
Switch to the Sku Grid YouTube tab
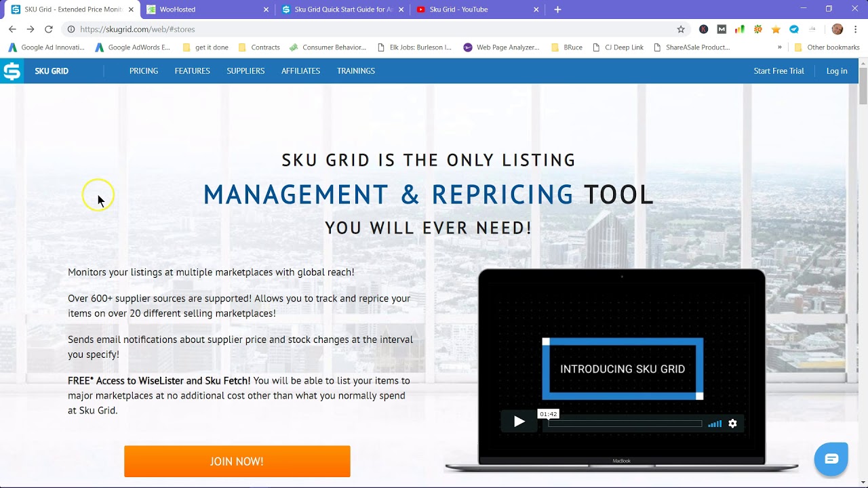(x=477, y=9)
